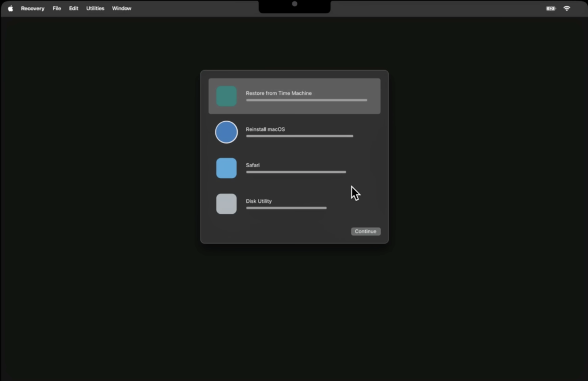
Task: Click the Disk Utility label text
Action: click(258, 201)
